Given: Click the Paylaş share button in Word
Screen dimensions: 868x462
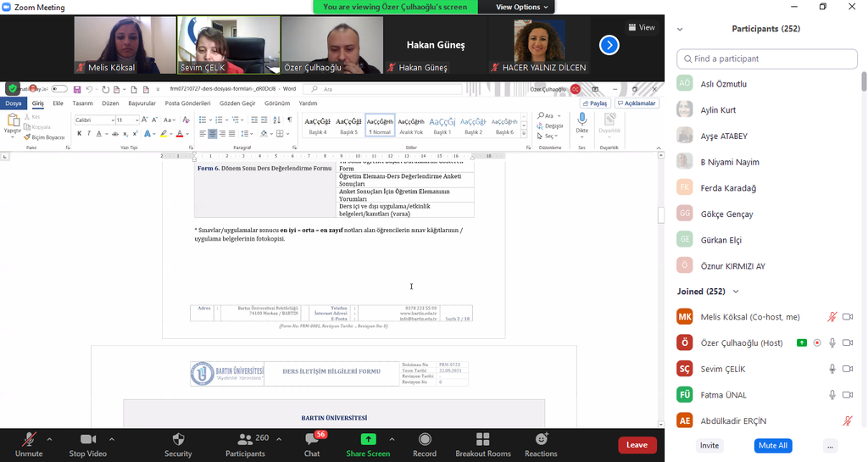Looking at the screenshot, I should [595, 103].
